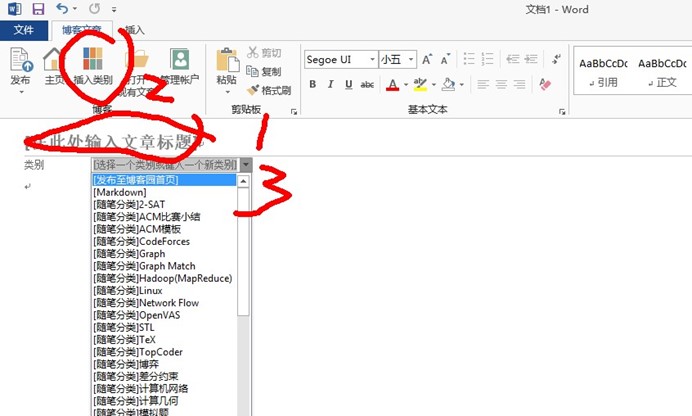Image resolution: width=692 pixels, height=416 pixels.
Task: Choose [随笔分类]Network Flow category
Action: click(164, 303)
